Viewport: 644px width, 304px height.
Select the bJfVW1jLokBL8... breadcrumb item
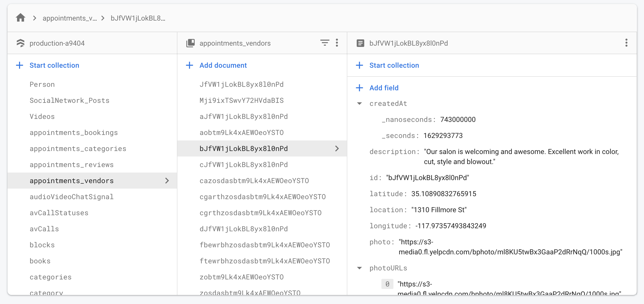(x=138, y=18)
